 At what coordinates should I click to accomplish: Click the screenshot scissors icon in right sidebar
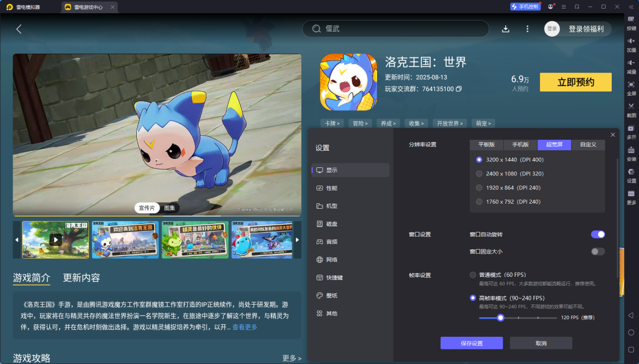pyautogui.click(x=631, y=106)
